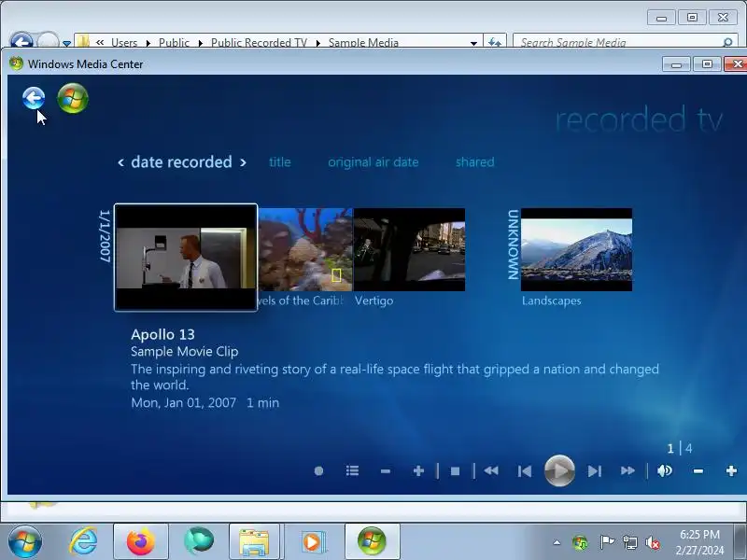
Task: Lower the volume with minus button
Action: [698, 471]
